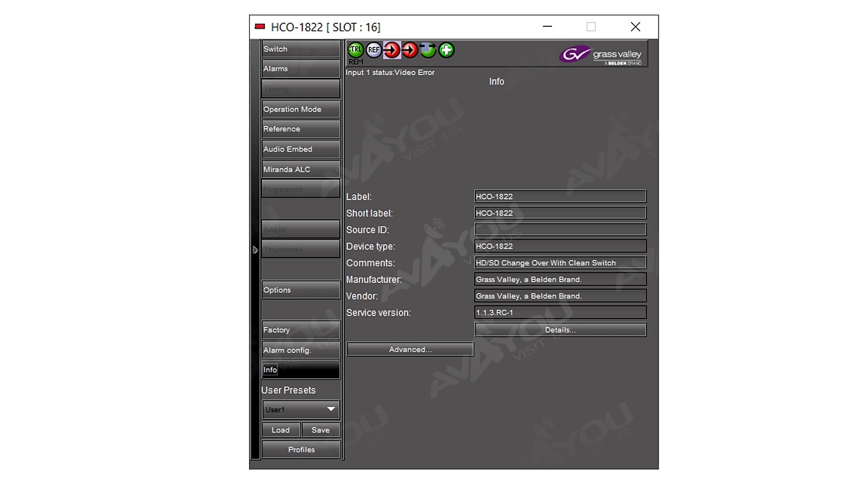Click the green output changeover status icon
This screenshot has height=488, width=868.
(429, 50)
